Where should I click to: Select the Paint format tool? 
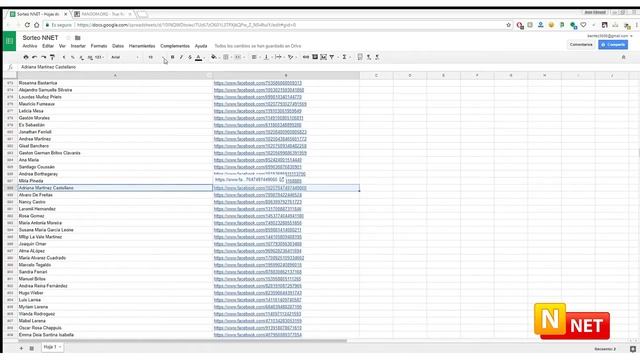[52, 57]
